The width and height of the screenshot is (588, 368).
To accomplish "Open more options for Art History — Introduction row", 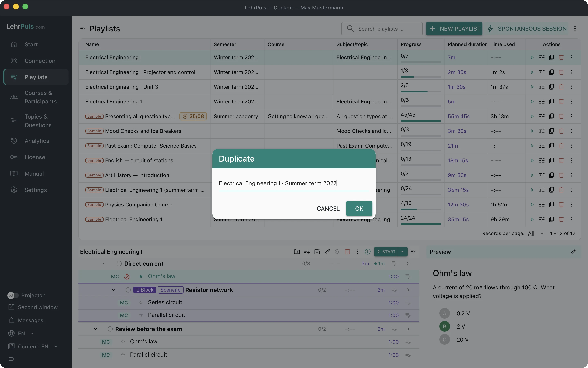I will [571, 175].
